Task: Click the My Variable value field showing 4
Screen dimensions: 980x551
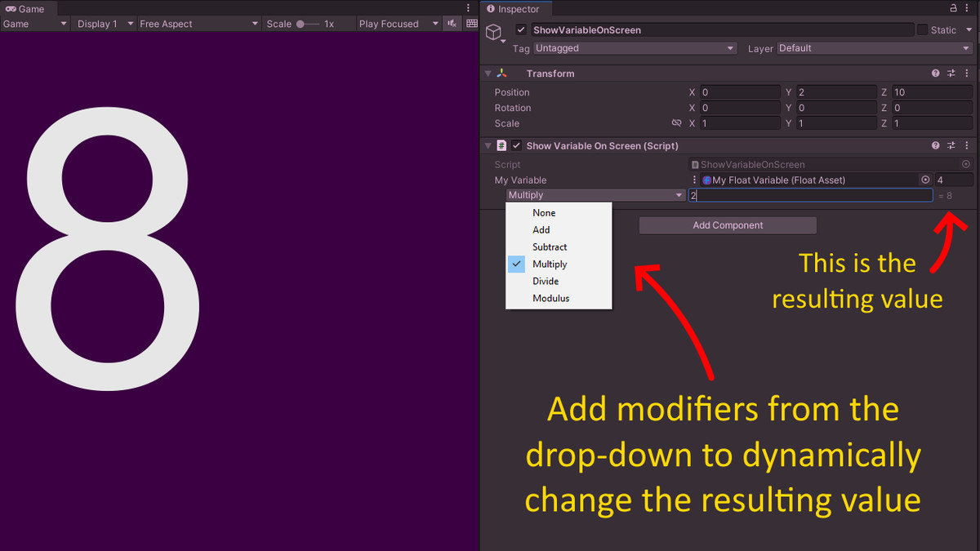Action: coord(954,180)
